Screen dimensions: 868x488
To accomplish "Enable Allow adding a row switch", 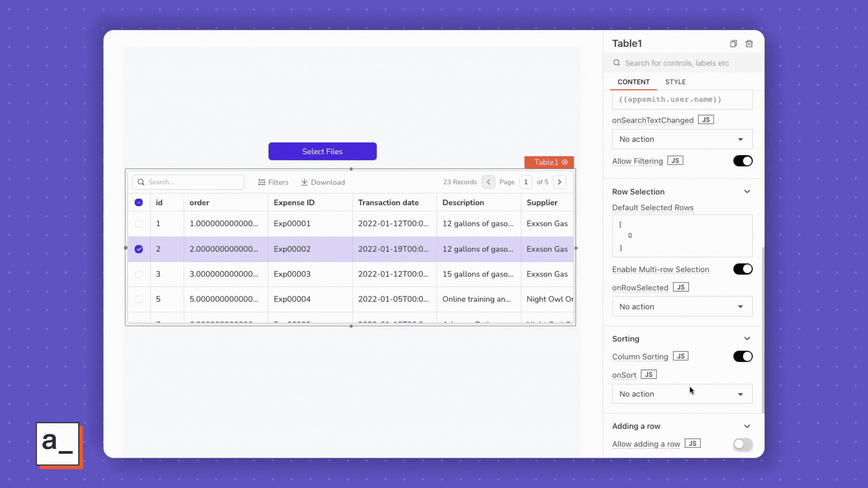I will pyautogui.click(x=742, y=444).
